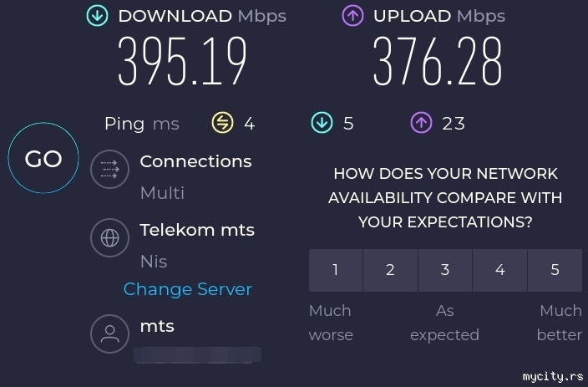Select rating 2 in the survey
The image size is (588, 387).
pyautogui.click(x=390, y=270)
